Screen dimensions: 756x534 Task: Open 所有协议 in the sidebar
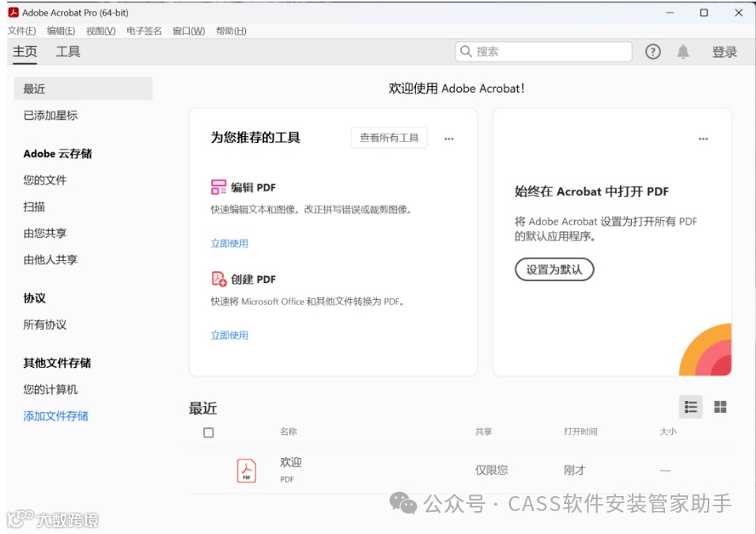45,324
